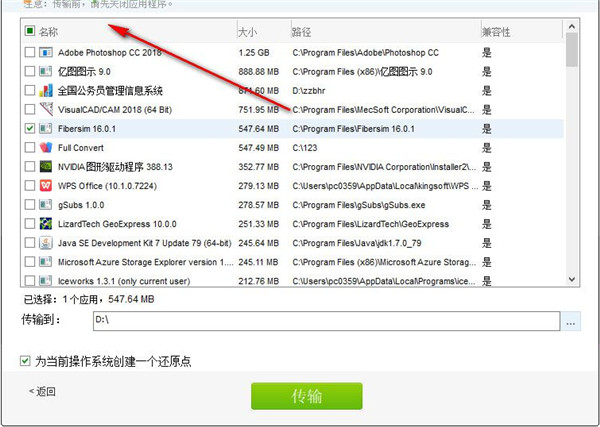This screenshot has height=427, width=600.
Task: Click the 352.77 MB size value
Action: pyautogui.click(x=258, y=167)
